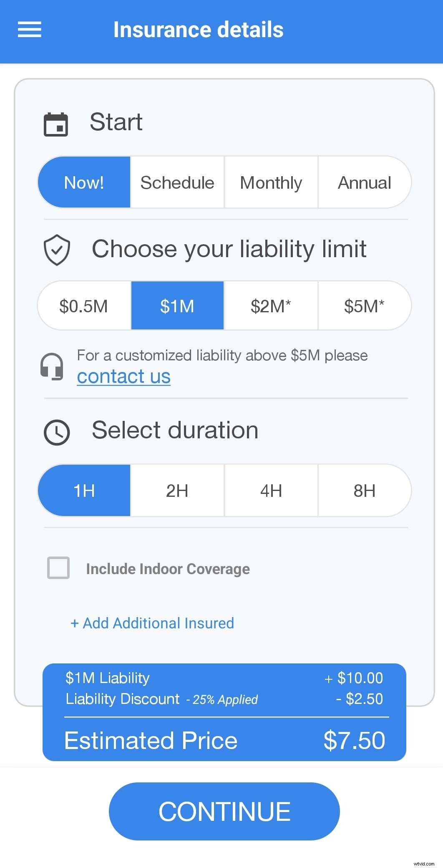Select the $0.5M liability limit

pyautogui.click(x=84, y=305)
